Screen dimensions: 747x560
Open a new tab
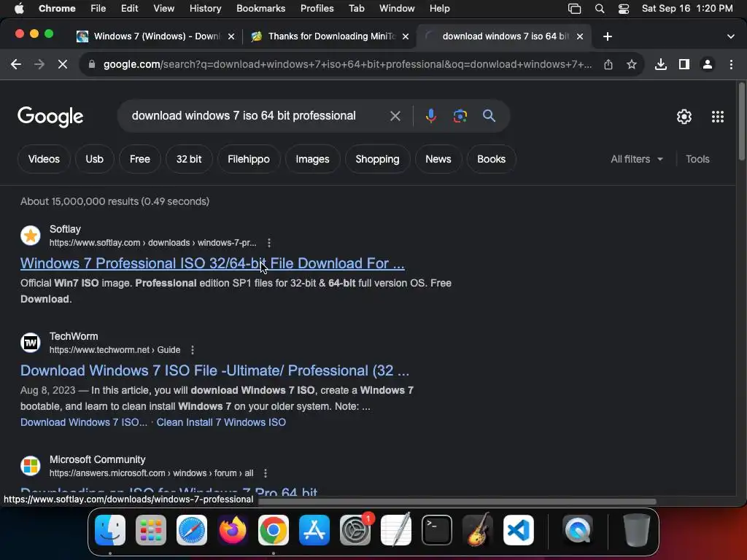coord(608,36)
